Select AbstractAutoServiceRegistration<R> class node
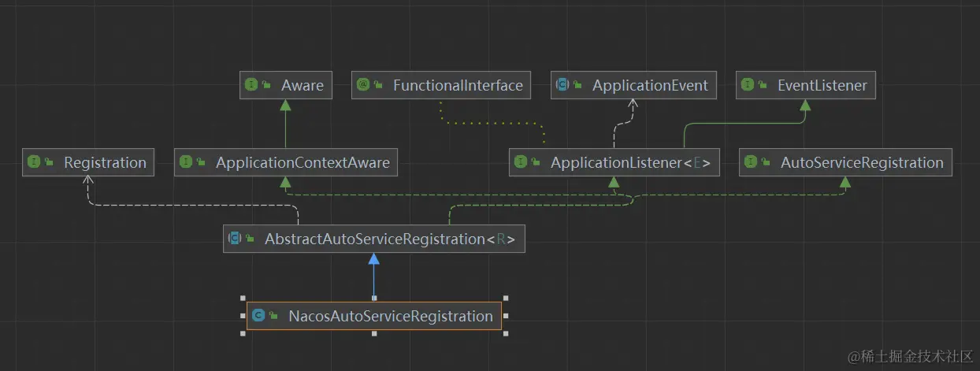 [373, 238]
